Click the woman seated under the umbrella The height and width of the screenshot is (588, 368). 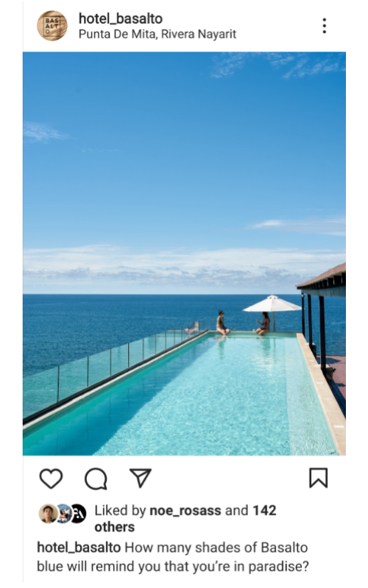click(x=263, y=323)
